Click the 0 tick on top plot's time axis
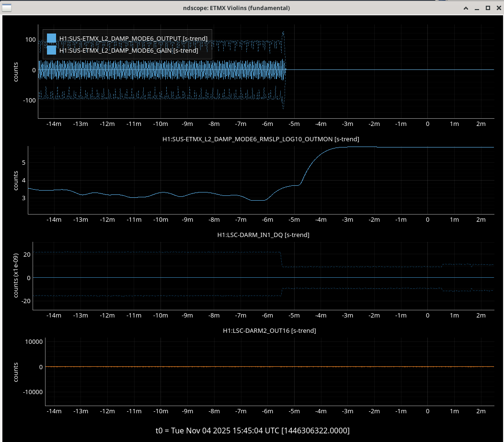 428,124
